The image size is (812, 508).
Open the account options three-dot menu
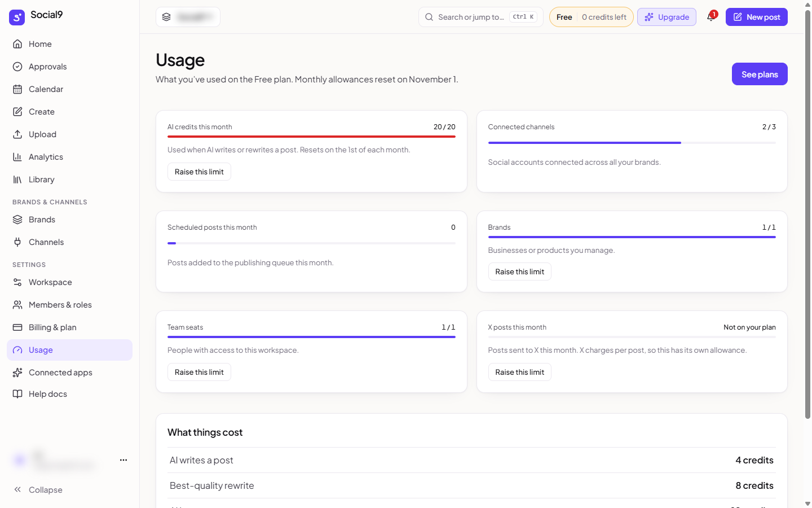point(123,460)
